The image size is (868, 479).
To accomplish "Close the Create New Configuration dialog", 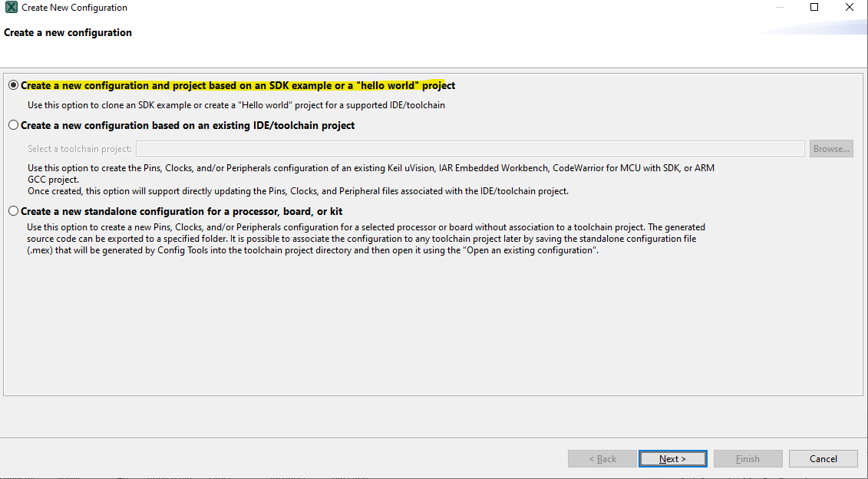I will click(x=850, y=8).
